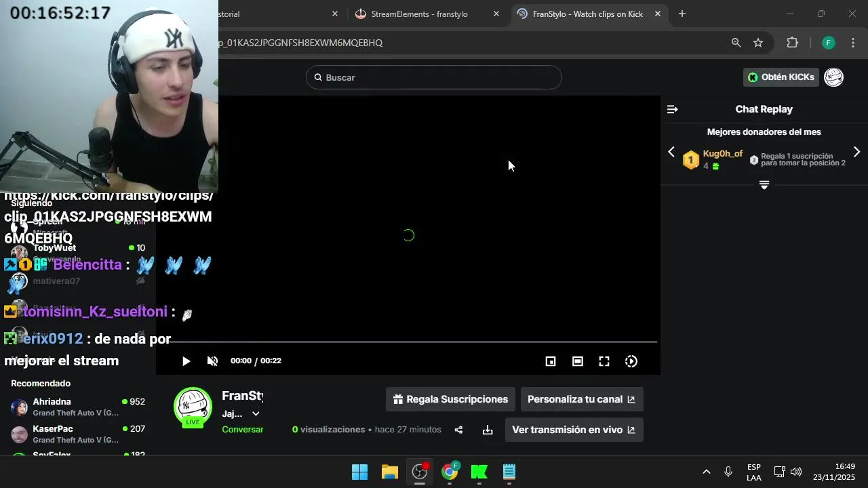The width and height of the screenshot is (868, 488).
Task: Open File Explorer from taskbar
Action: (389, 472)
